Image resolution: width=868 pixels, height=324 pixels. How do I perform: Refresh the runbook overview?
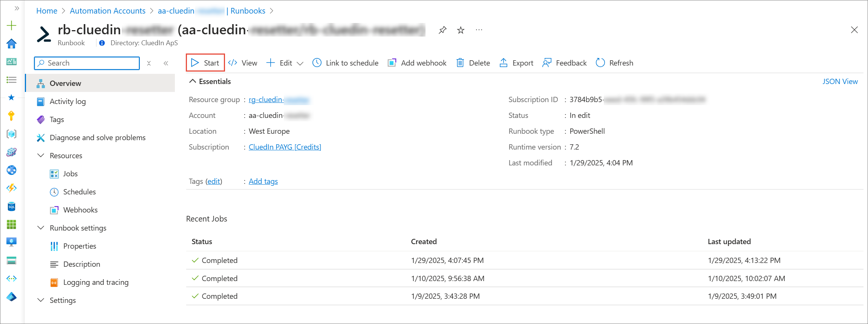614,63
